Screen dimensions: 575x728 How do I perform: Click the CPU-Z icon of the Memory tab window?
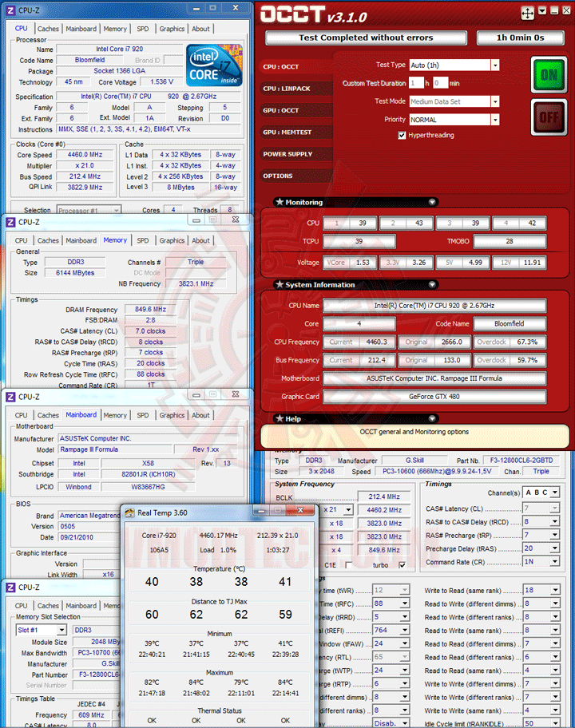10,222
